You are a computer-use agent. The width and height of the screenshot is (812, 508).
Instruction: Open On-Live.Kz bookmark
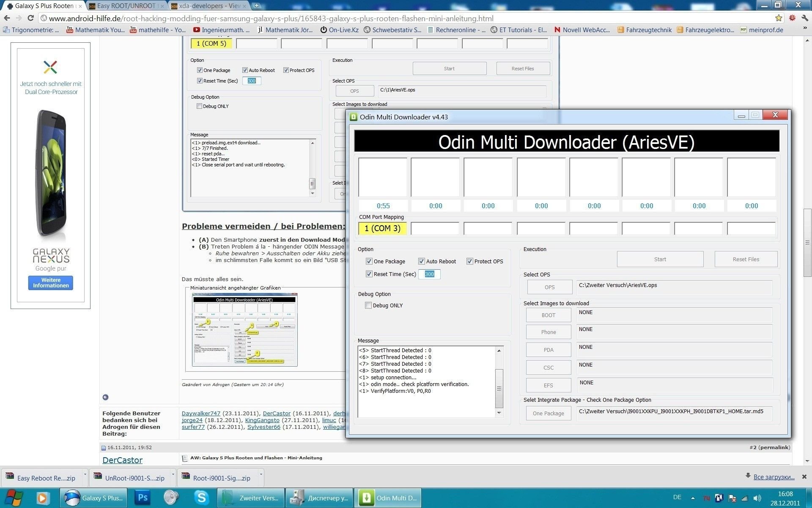coord(340,30)
